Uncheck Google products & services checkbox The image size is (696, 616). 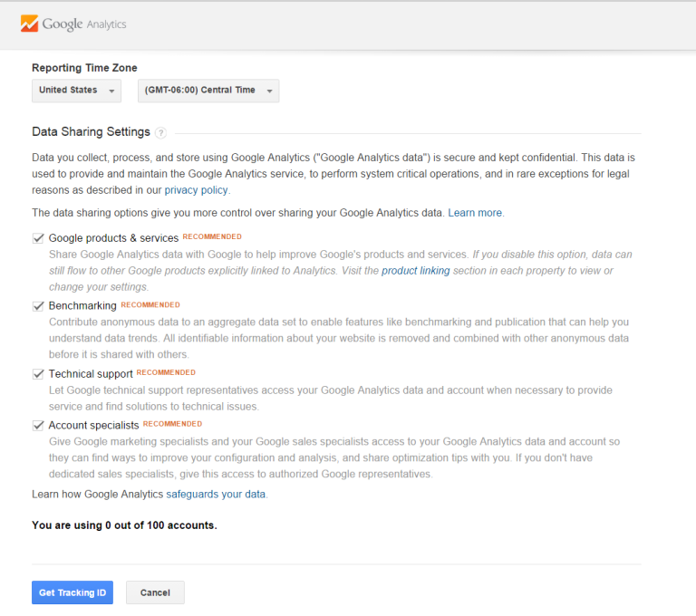(38, 238)
